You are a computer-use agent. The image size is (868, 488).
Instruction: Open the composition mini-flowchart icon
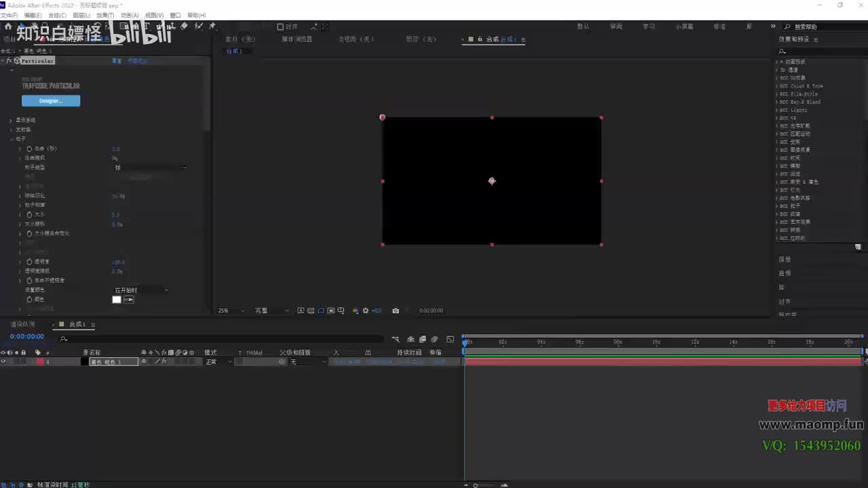click(x=396, y=340)
